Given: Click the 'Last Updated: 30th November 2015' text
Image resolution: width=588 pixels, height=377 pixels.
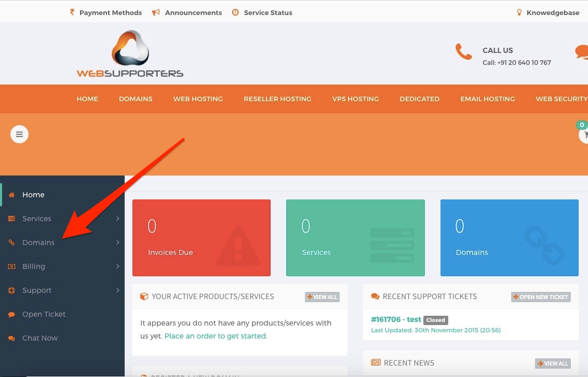Looking at the screenshot, I should (436, 330).
